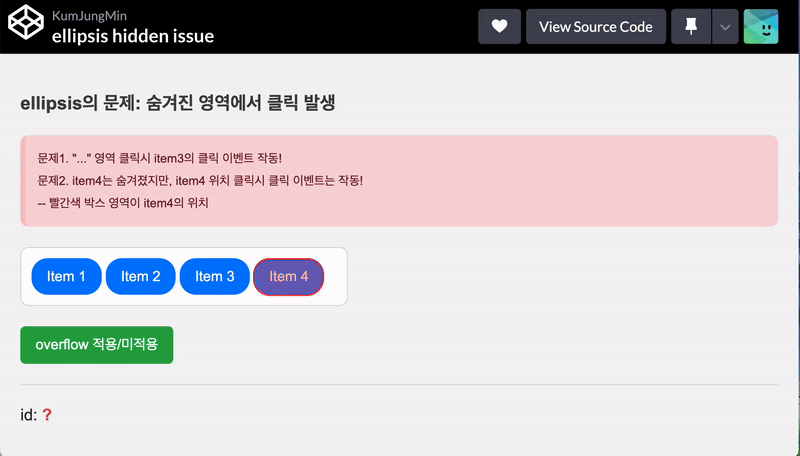Open the user avatar profile

(x=761, y=27)
